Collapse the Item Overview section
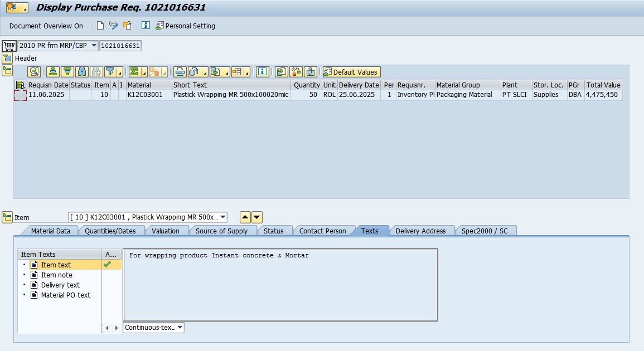The height and width of the screenshot is (351, 644). click(7, 70)
